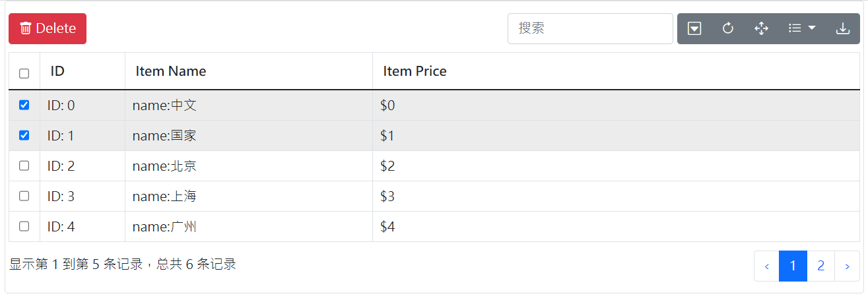
Task: Click in the 搜索 search field
Action: [590, 28]
